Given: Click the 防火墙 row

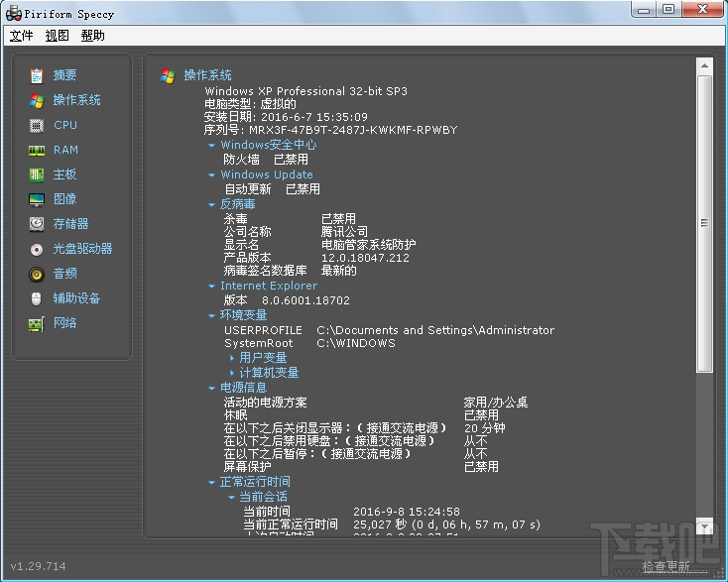Looking at the screenshot, I should click(x=266, y=160).
